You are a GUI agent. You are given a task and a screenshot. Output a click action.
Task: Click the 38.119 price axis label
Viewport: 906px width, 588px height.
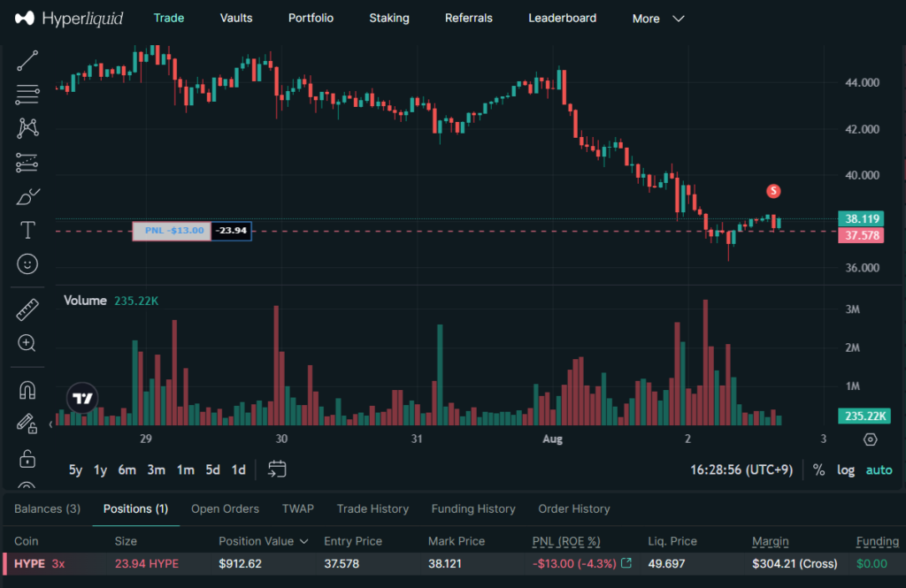pyautogui.click(x=861, y=219)
